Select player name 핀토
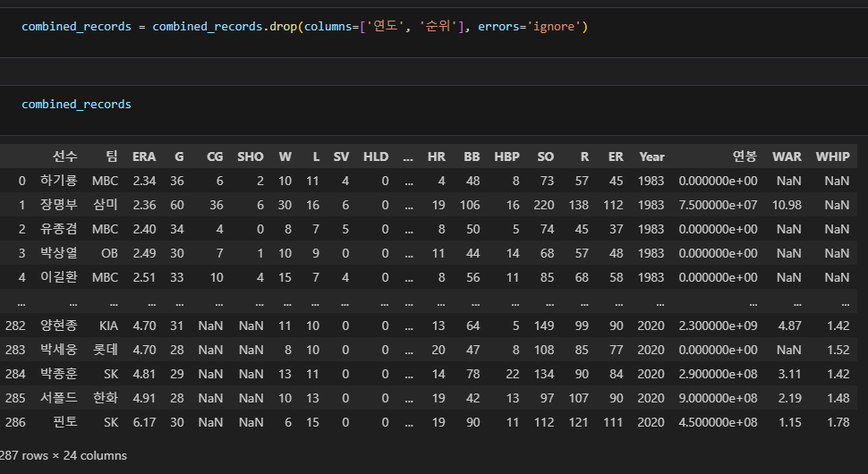The width and height of the screenshot is (868, 474). [x=64, y=422]
